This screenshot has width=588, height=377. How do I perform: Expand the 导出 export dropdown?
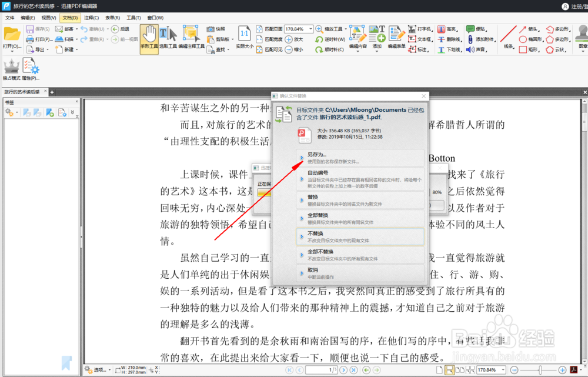48,49
